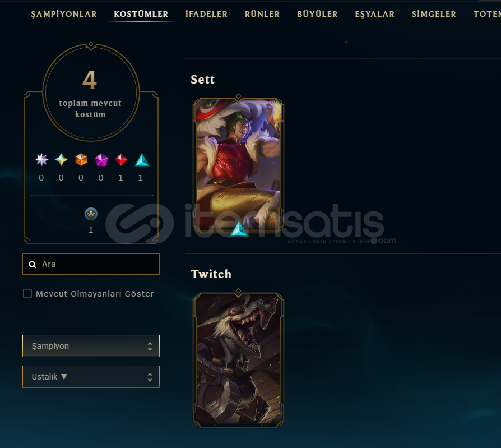Open the RÜNLER tab

pyautogui.click(x=262, y=14)
